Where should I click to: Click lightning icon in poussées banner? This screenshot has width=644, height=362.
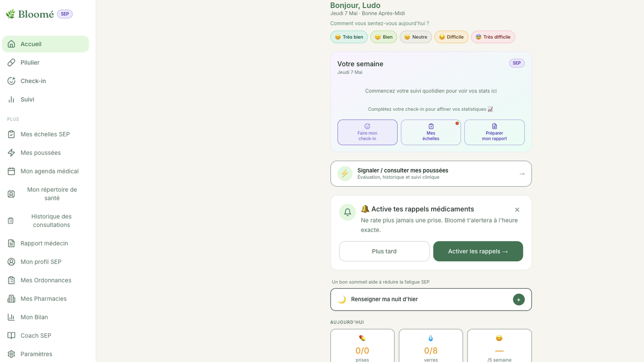[345, 173]
